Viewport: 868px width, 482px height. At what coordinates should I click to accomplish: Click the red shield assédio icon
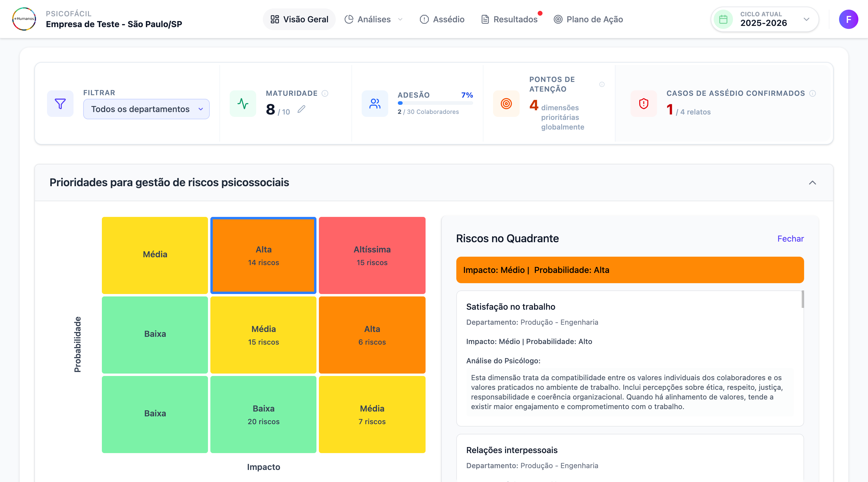point(643,103)
